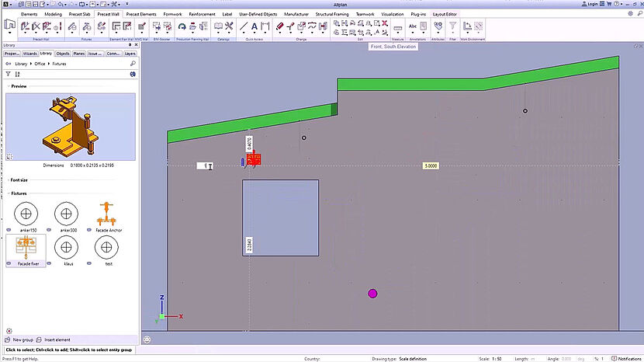Select the klaus fixture thumbnail
Screen dimensions: 644x362
[x=66, y=248]
